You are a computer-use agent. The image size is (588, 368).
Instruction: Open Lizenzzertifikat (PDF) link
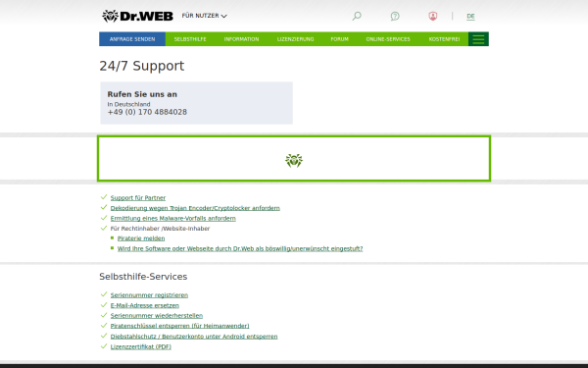(140, 346)
